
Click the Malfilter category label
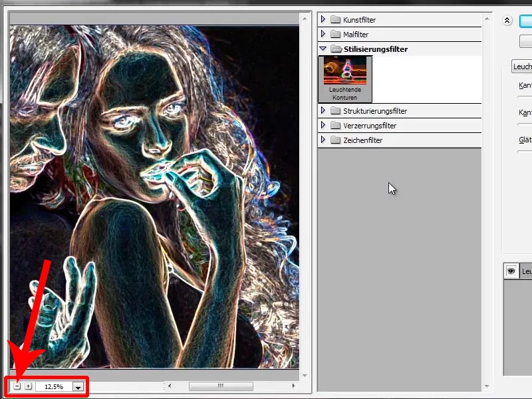tap(356, 35)
